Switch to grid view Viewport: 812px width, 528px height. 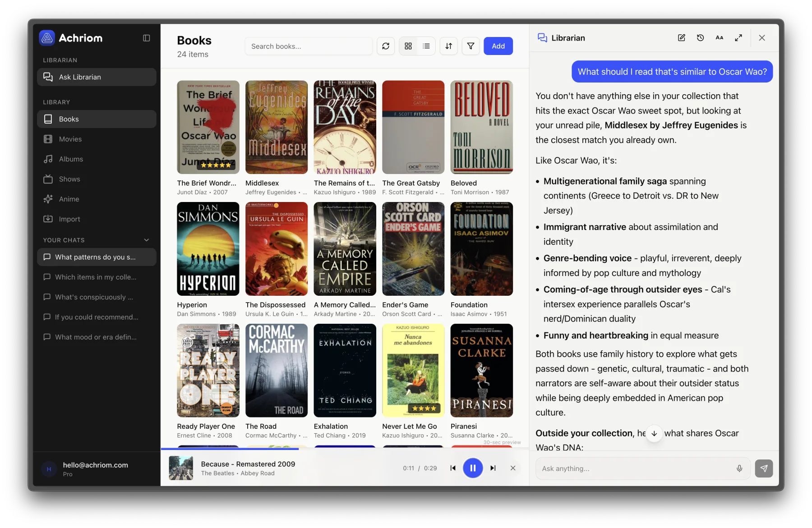click(408, 46)
